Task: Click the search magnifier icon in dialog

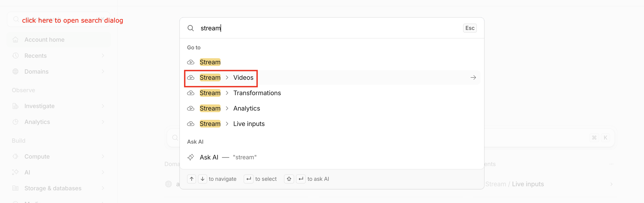Action: click(x=190, y=28)
